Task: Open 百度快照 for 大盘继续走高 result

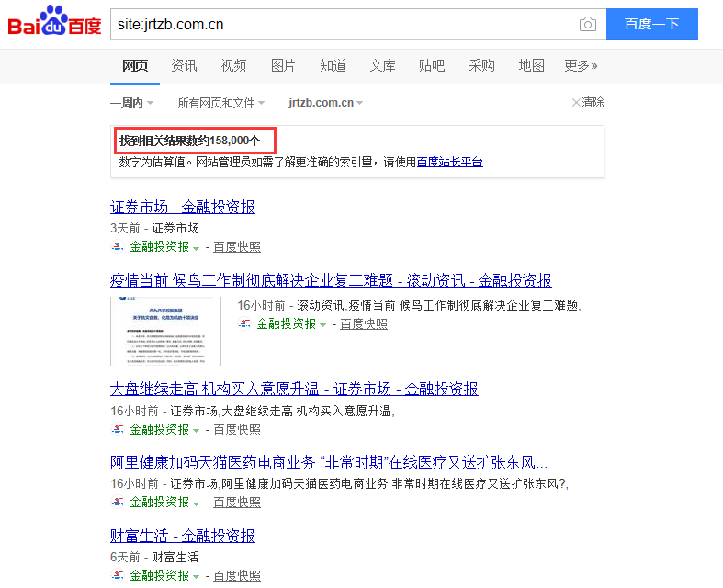Action: click(x=237, y=429)
